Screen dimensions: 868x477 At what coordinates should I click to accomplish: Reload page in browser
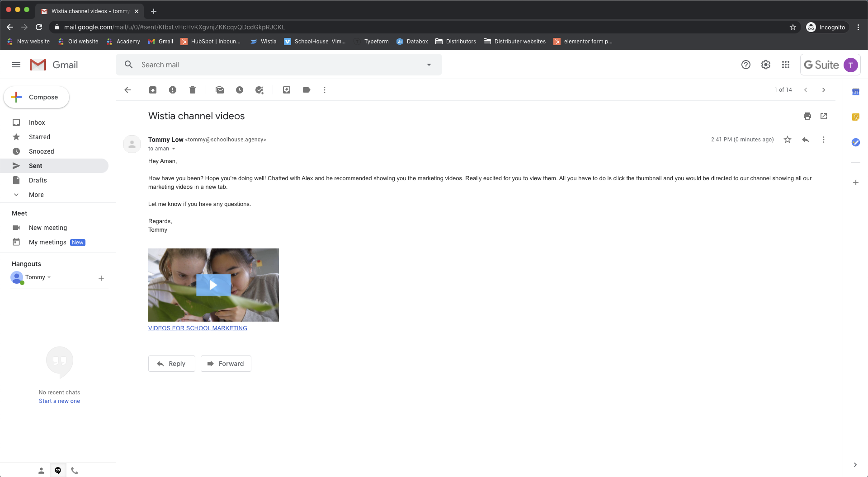(39, 27)
